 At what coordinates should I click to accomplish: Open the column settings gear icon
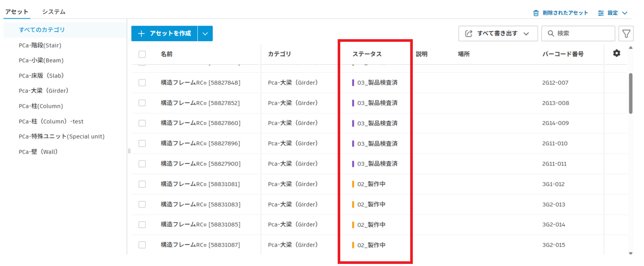pos(616,53)
